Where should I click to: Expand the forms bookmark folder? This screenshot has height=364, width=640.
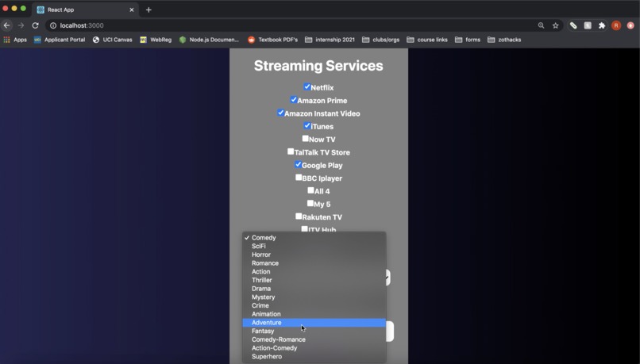tap(468, 40)
